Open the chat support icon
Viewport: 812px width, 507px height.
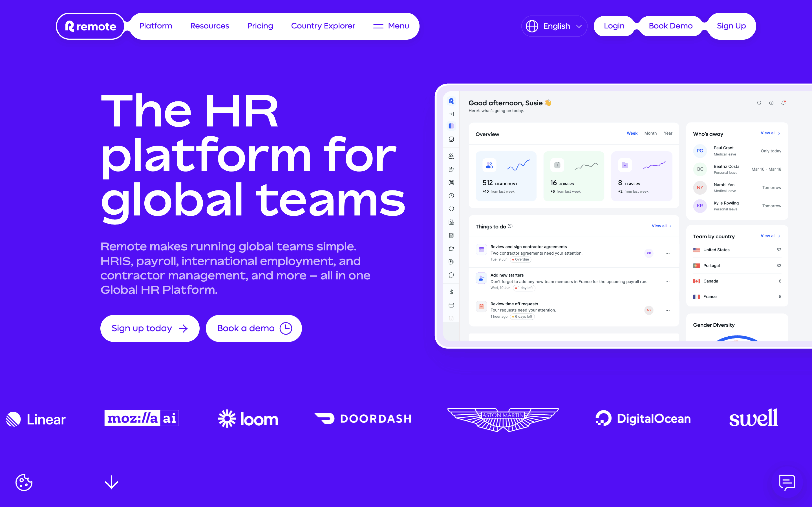787,482
